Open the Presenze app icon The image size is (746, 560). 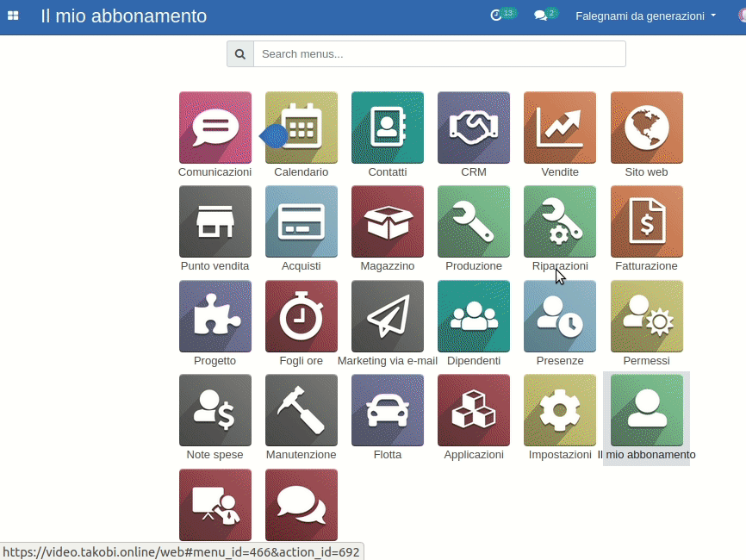560,316
